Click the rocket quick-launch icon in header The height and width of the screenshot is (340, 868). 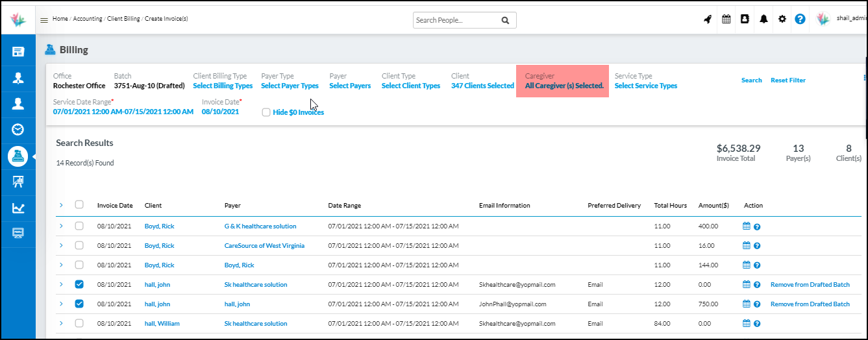pyautogui.click(x=708, y=19)
